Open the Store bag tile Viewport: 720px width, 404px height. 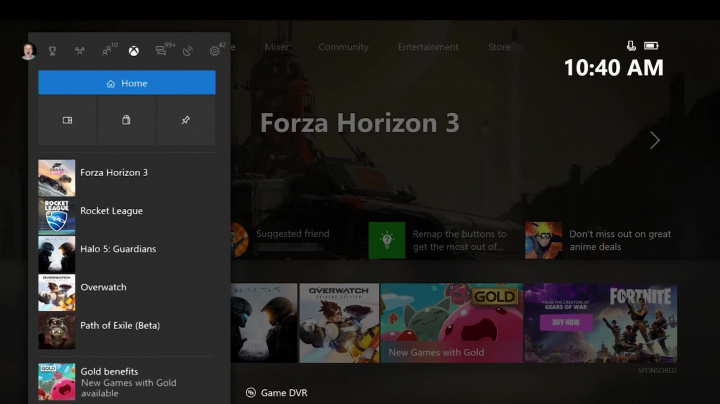pyautogui.click(x=126, y=120)
